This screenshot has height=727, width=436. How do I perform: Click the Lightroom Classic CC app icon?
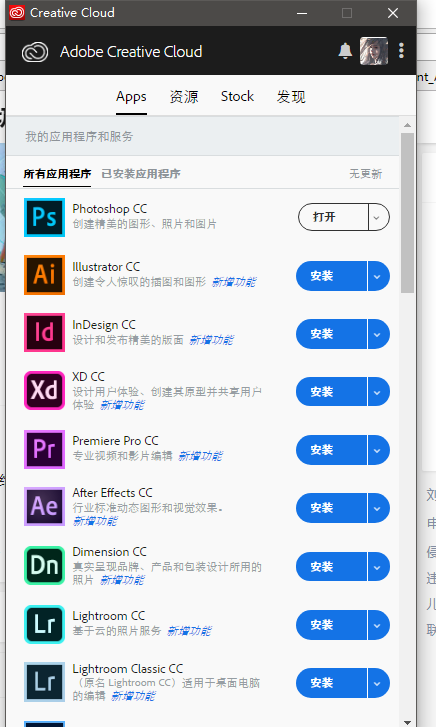(x=45, y=682)
